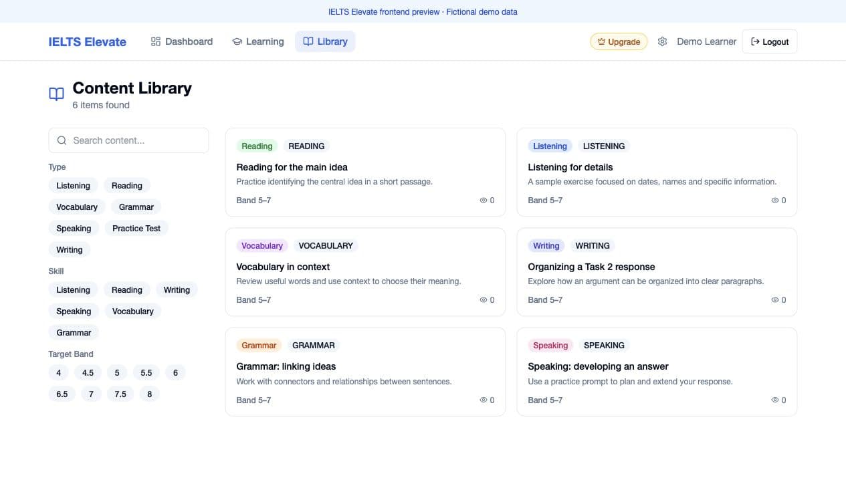
Task: Focus the Search content field
Action: (x=128, y=140)
